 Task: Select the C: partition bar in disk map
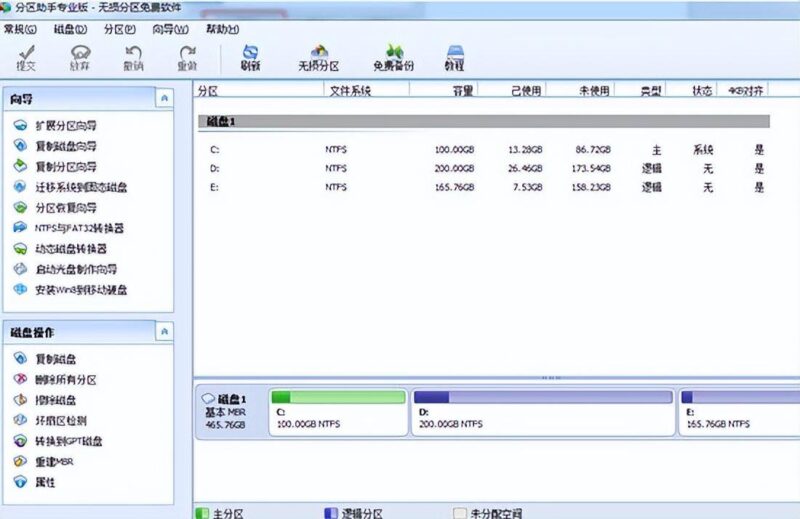click(x=338, y=412)
